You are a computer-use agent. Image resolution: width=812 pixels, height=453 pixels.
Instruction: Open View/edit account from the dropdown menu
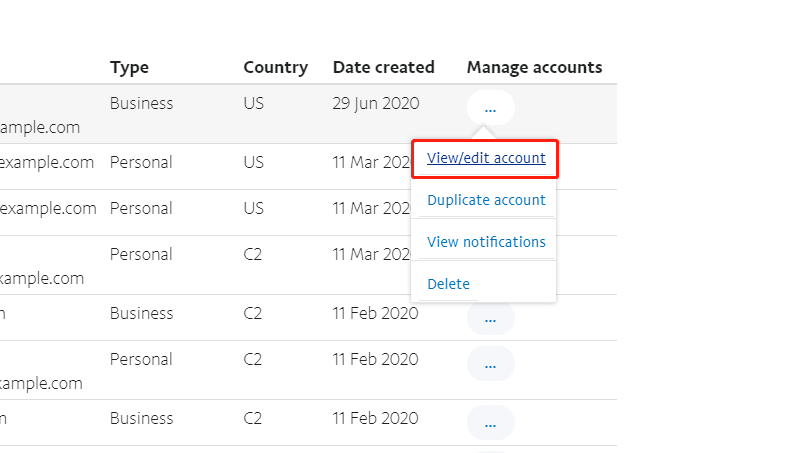coord(486,158)
